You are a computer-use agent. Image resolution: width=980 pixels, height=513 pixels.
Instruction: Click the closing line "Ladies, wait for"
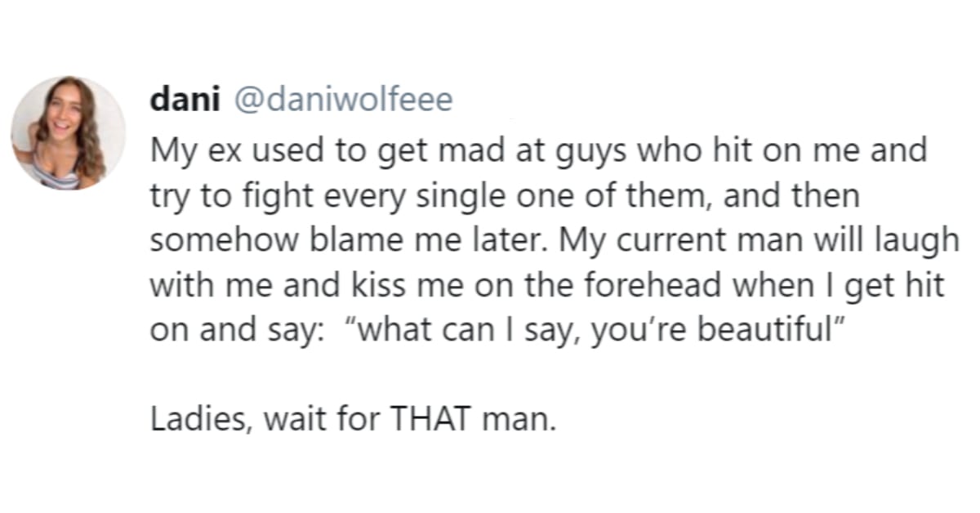353,419
